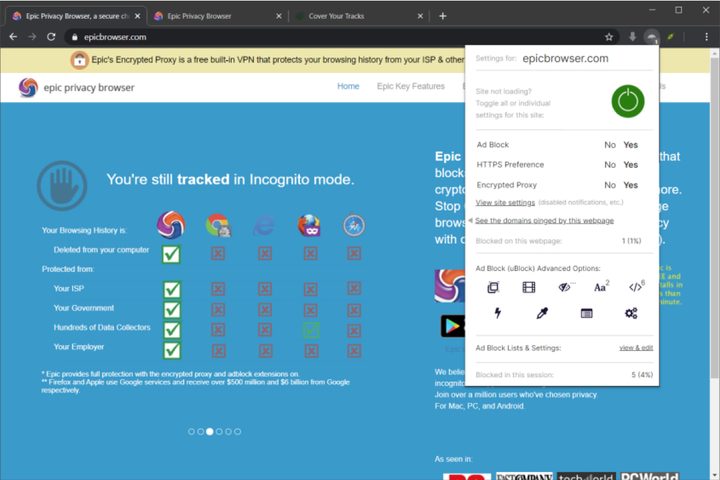The width and height of the screenshot is (720, 480).
Task: Click the block remote fonts Aa icon
Action: click(x=601, y=287)
